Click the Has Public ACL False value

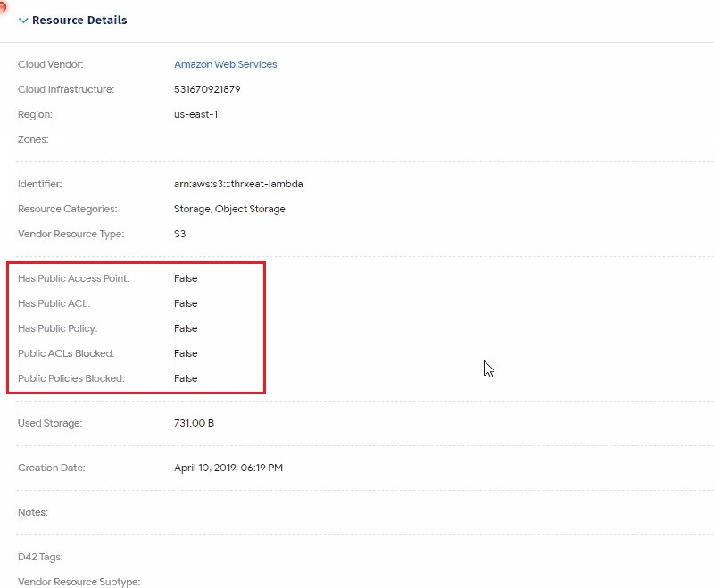click(x=186, y=303)
